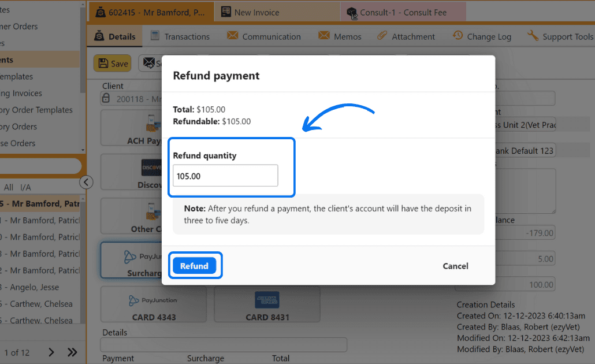Viewport: 595px width, 364px height.
Task: Confirm with the blue Refund button
Action: coord(194,266)
